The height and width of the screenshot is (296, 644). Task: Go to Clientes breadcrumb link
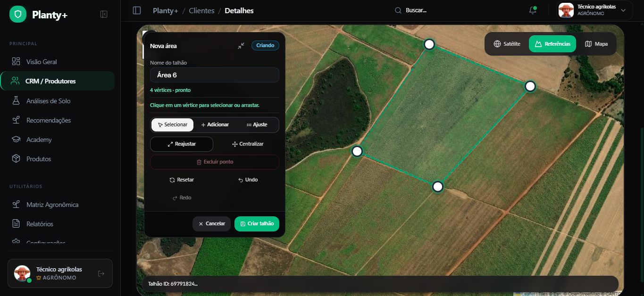click(201, 10)
